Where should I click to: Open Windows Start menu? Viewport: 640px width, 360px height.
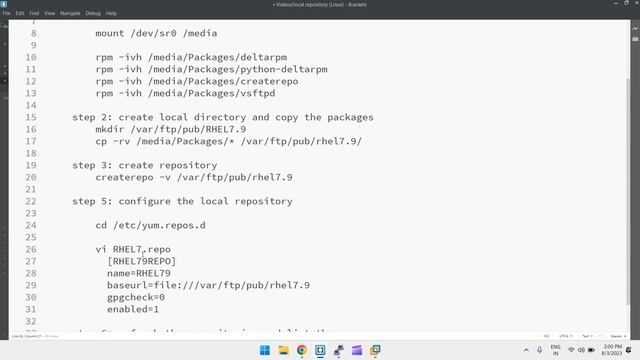click(265, 350)
